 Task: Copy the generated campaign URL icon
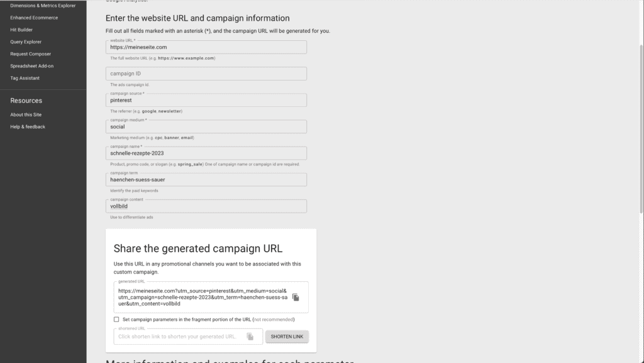[296, 298]
